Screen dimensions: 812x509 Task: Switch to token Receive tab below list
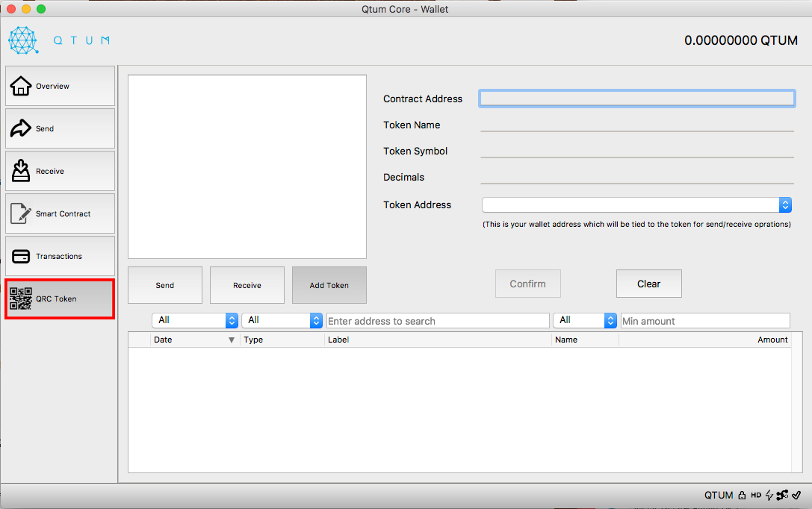click(x=247, y=285)
